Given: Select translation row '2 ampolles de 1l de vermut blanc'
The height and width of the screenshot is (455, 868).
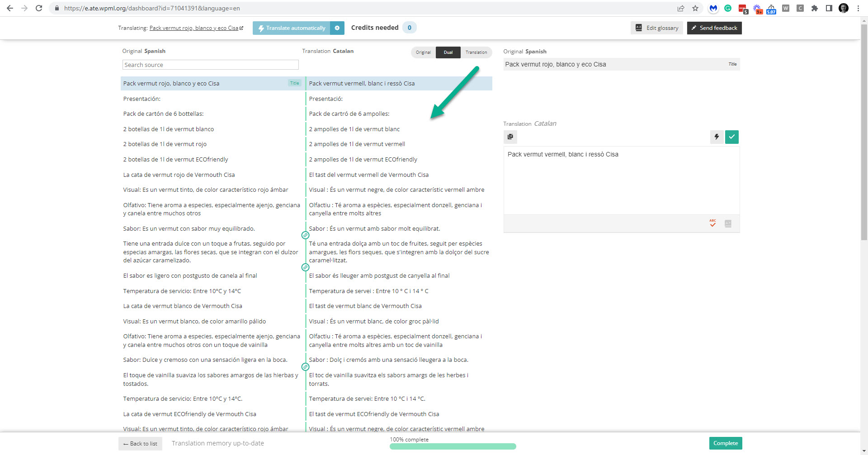Looking at the screenshot, I should pos(399,129).
